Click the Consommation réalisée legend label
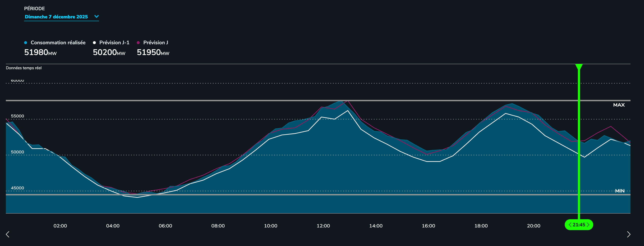 pos(58,43)
